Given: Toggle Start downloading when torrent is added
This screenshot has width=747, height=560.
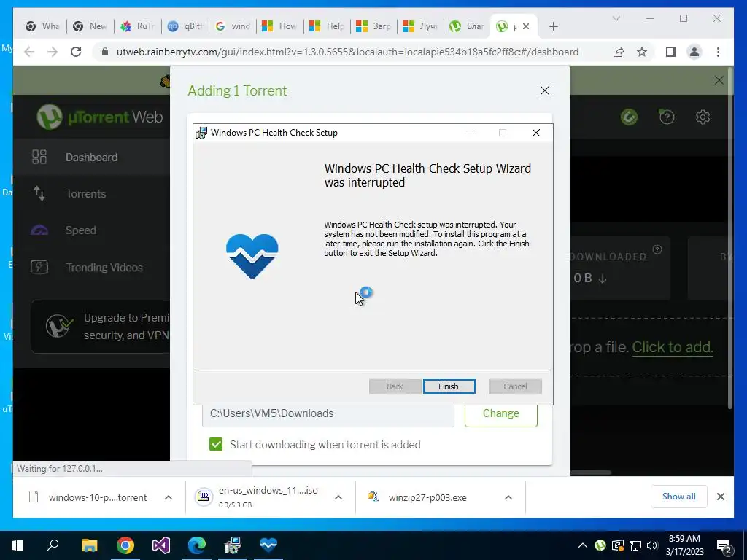Looking at the screenshot, I should point(216,444).
